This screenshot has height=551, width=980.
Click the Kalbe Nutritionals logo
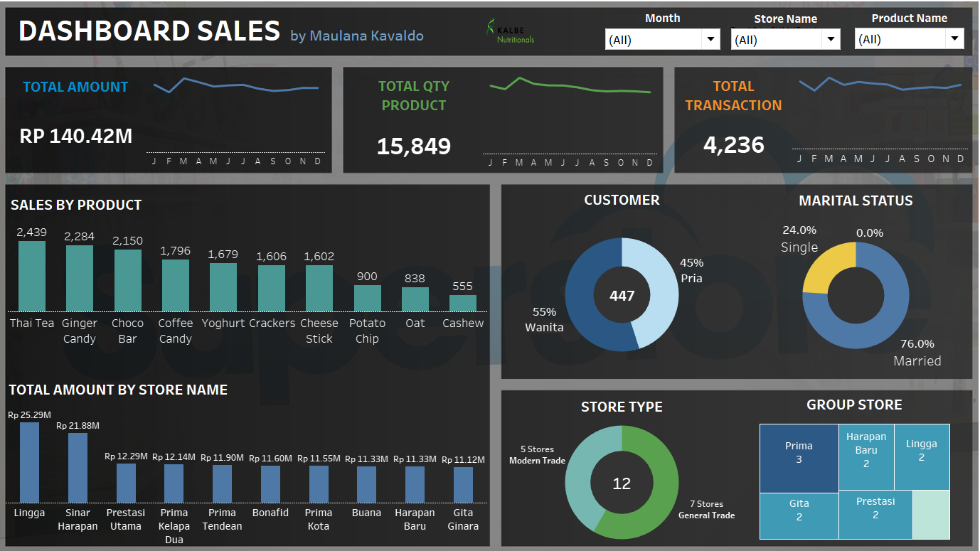pyautogui.click(x=509, y=31)
